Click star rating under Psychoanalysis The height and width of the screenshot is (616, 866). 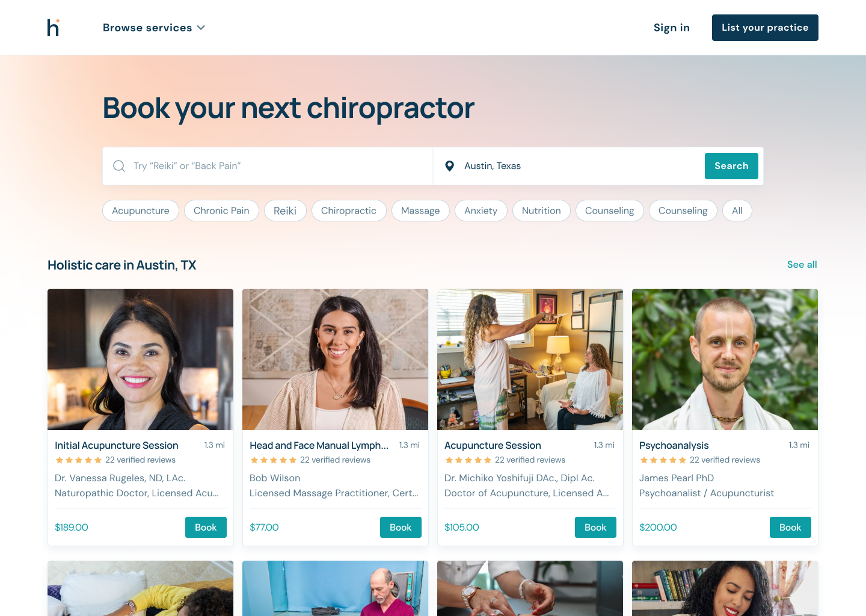(663, 460)
